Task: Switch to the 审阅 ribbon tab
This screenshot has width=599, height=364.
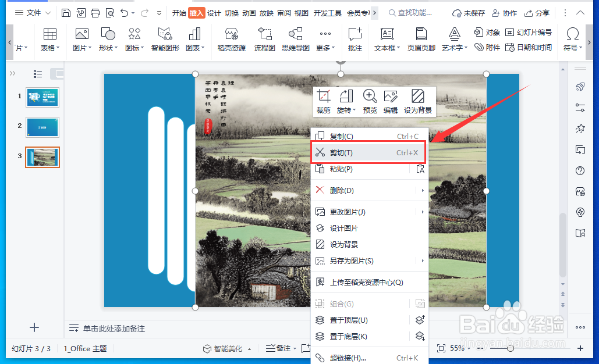Action: [x=284, y=13]
